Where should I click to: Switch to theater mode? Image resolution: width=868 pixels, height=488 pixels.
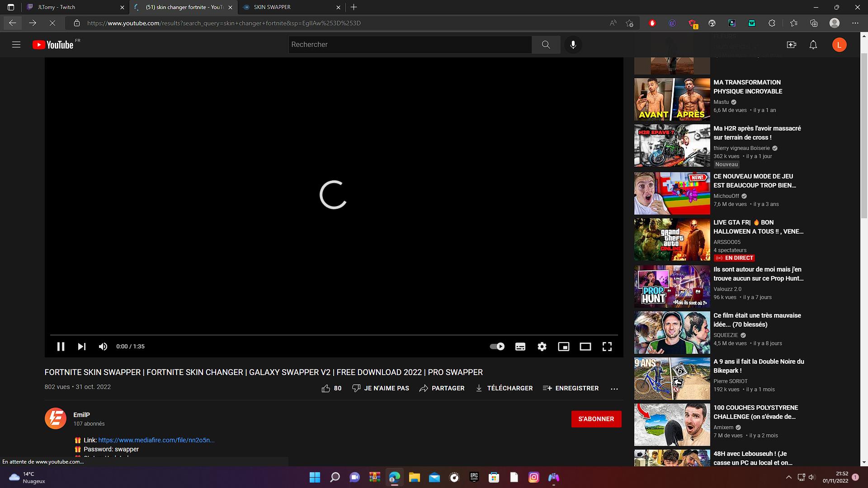click(585, 347)
